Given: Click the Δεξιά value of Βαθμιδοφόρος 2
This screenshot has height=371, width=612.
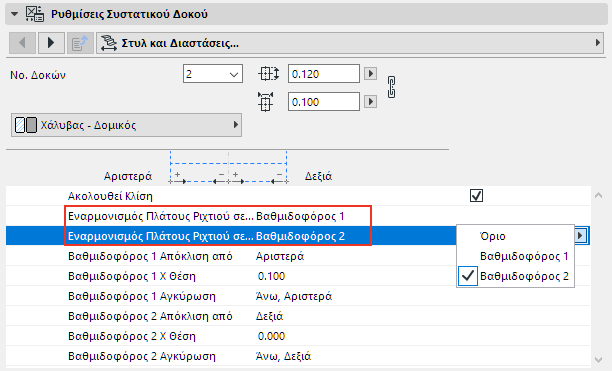Looking at the screenshot, I should (x=269, y=316).
